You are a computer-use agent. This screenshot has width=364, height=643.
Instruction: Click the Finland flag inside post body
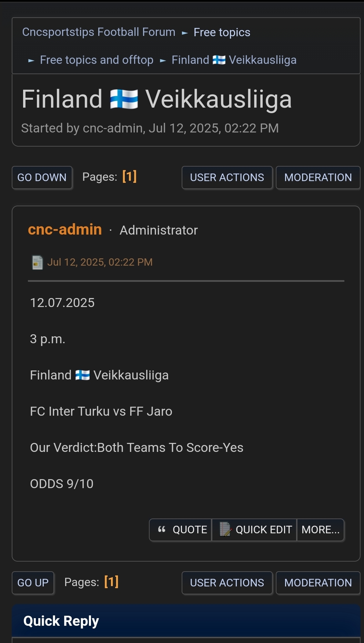82,375
